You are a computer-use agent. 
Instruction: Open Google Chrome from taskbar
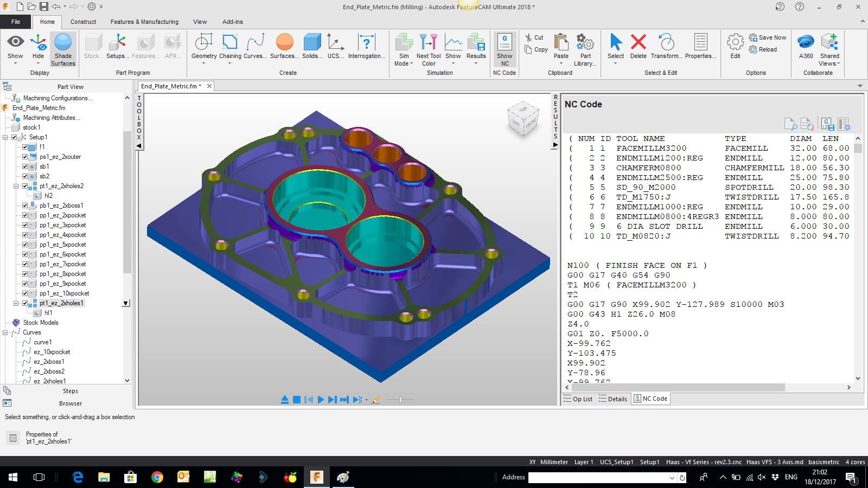point(157,477)
